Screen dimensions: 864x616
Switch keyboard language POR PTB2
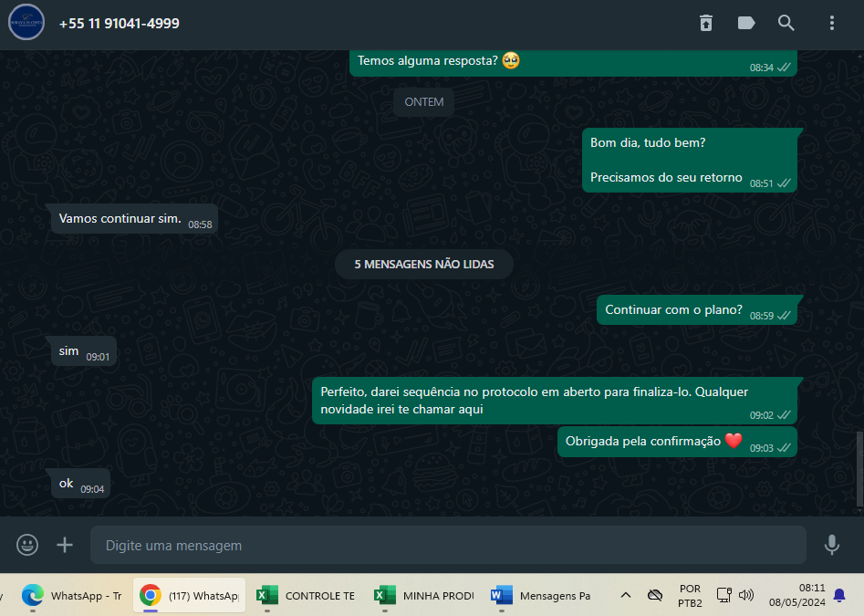(690, 596)
